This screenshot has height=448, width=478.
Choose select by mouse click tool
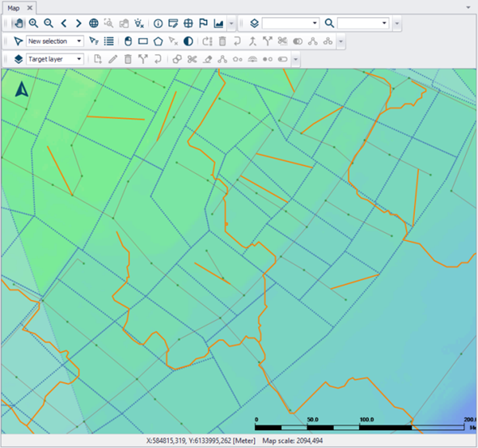[129, 41]
